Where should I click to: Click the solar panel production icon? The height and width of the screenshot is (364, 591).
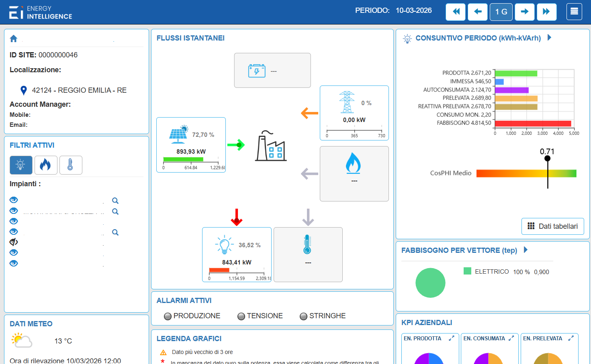178,134
